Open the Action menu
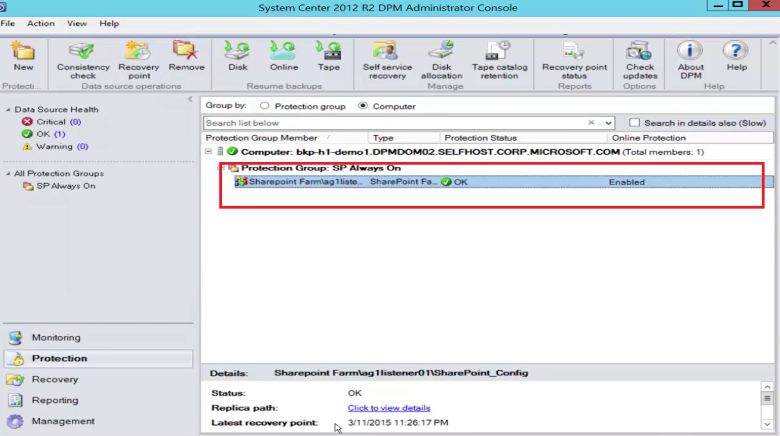The height and width of the screenshot is (436, 780). 41,23
